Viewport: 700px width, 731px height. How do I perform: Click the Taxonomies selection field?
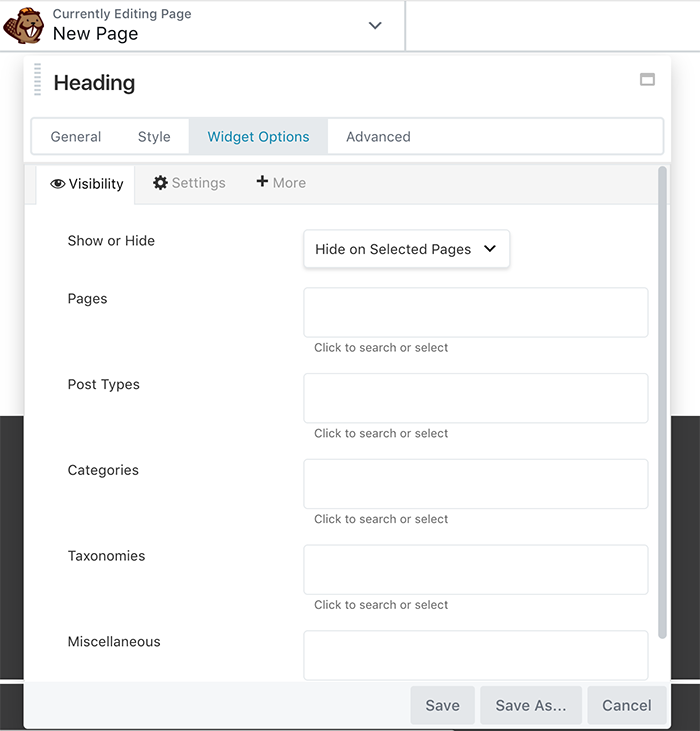click(475, 570)
